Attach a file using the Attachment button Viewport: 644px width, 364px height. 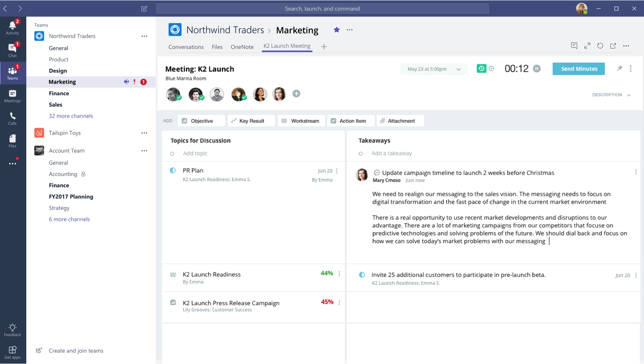click(x=400, y=120)
